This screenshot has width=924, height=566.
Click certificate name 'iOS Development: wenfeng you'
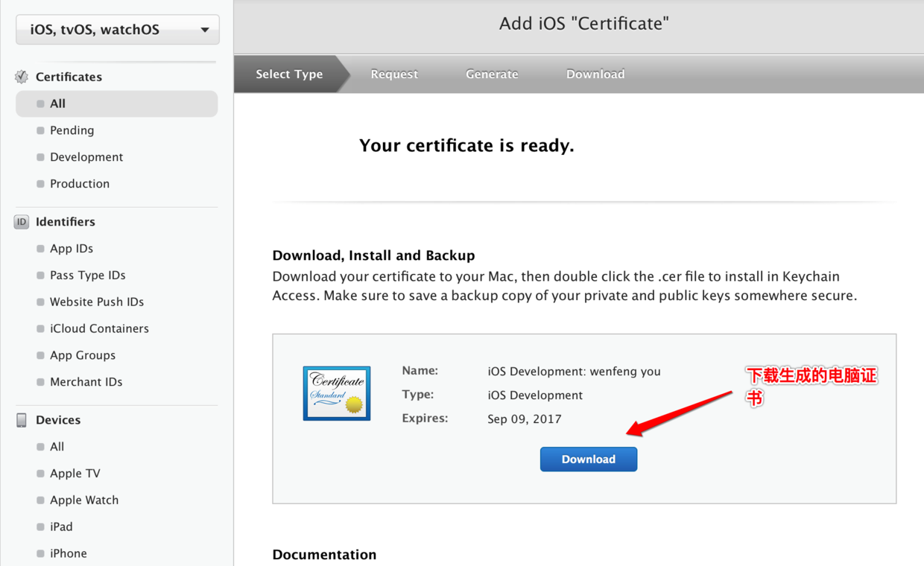tap(575, 372)
